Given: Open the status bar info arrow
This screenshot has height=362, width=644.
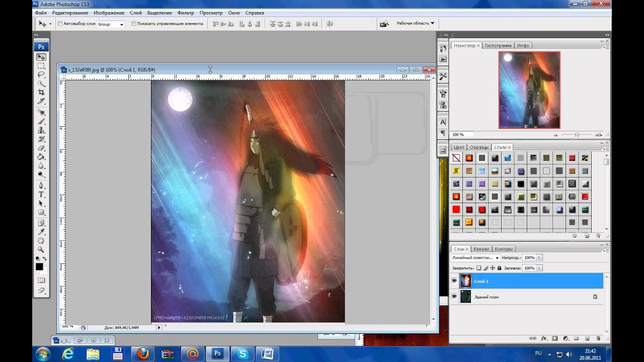Looking at the screenshot, I should pos(159,327).
